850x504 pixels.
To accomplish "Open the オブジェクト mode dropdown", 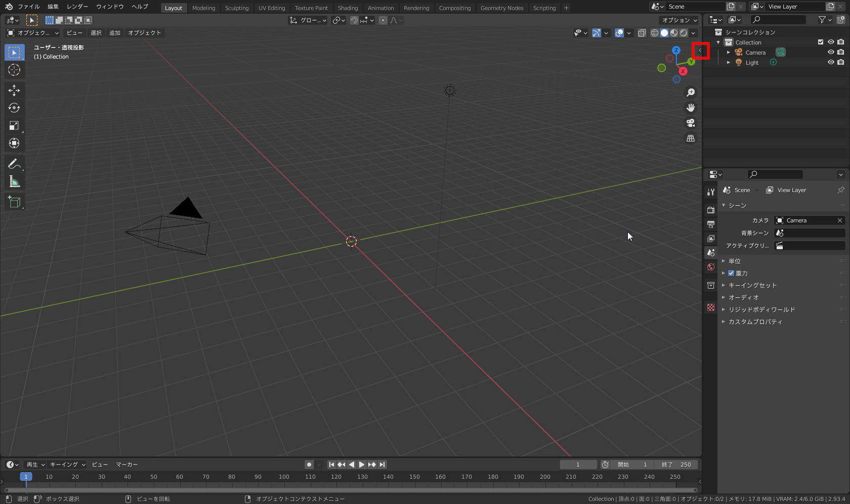I will pyautogui.click(x=33, y=33).
